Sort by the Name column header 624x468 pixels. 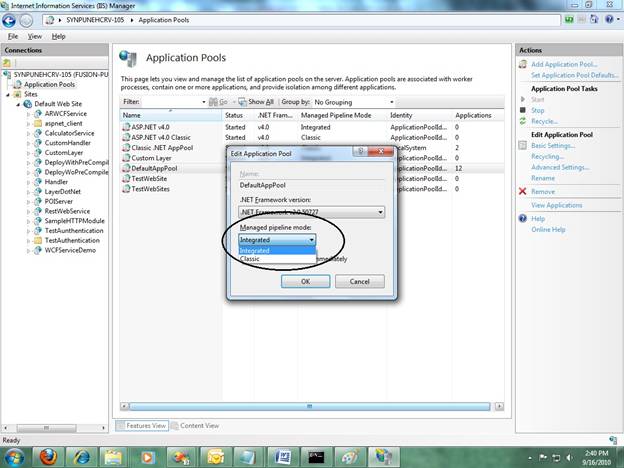[171, 115]
